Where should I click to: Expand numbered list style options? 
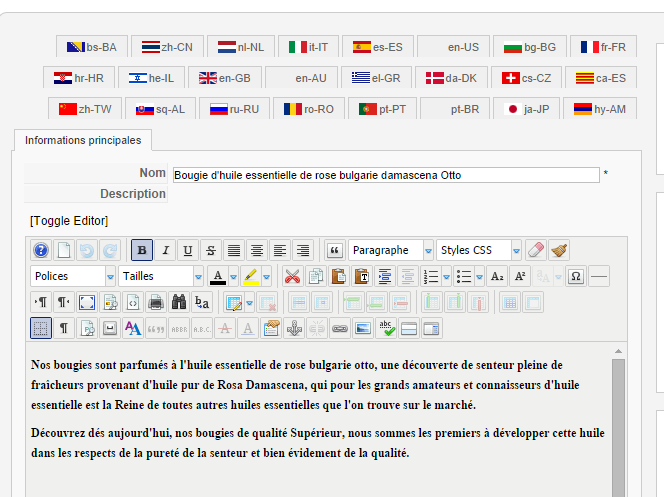click(x=446, y=276)
